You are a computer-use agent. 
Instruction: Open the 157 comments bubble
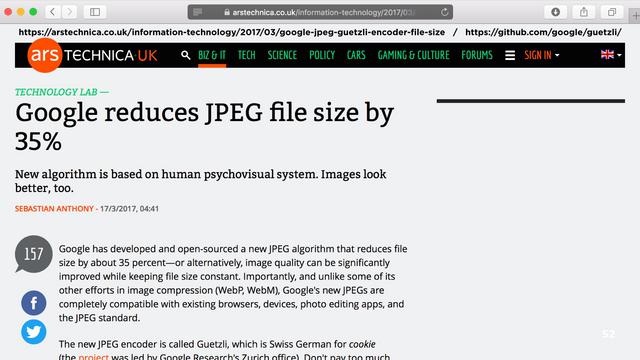pos(33,254)
